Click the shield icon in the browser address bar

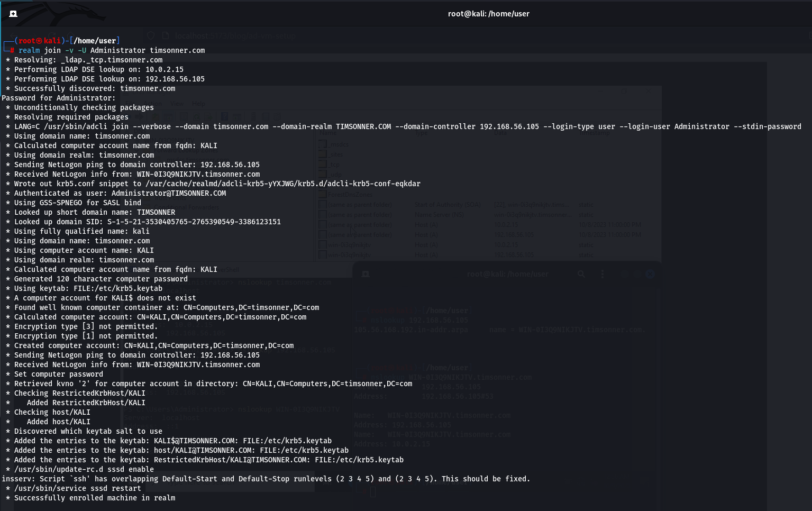point(151,36)
